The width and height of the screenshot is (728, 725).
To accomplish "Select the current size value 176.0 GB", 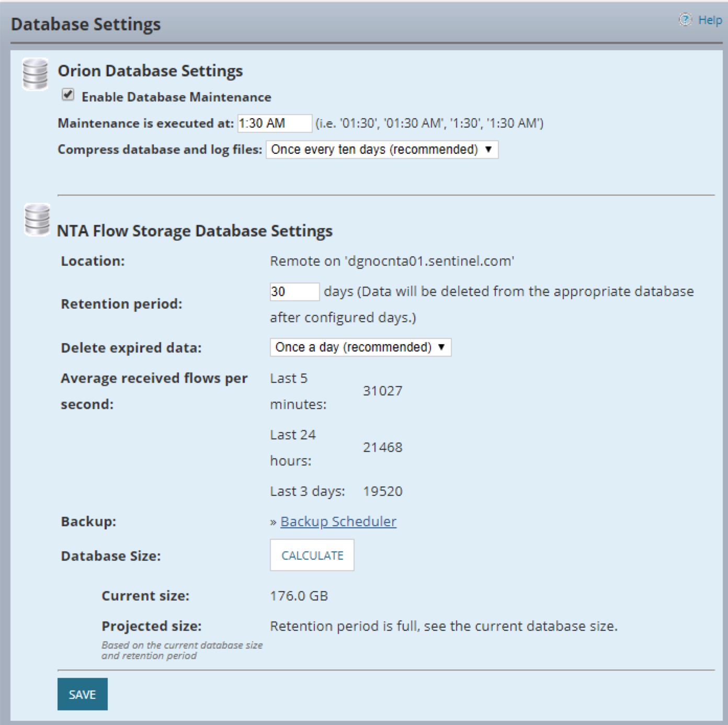I will tap(299, 596).
